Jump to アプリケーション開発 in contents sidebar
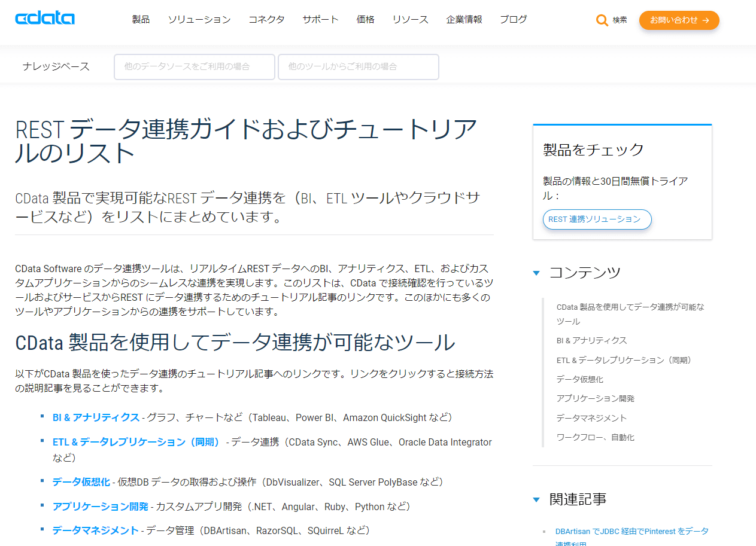The height and width of the screenshot is (546, 756). 595,398
